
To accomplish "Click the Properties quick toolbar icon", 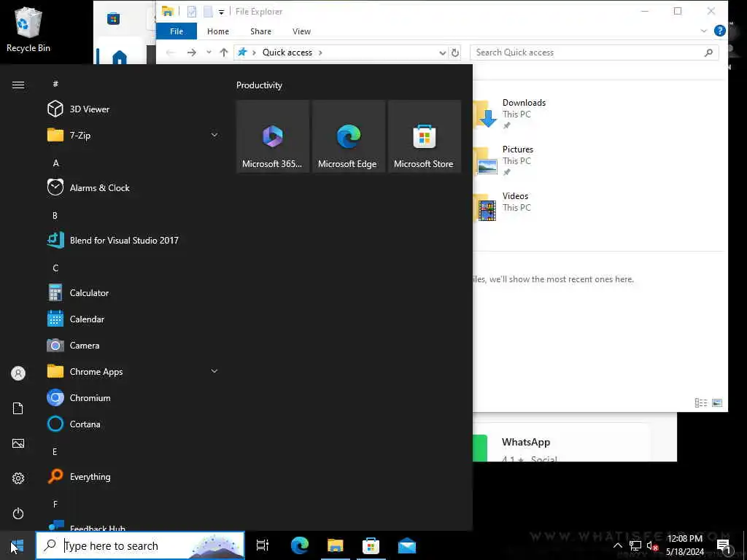I will pyautogui.click(x=192, y=12).
